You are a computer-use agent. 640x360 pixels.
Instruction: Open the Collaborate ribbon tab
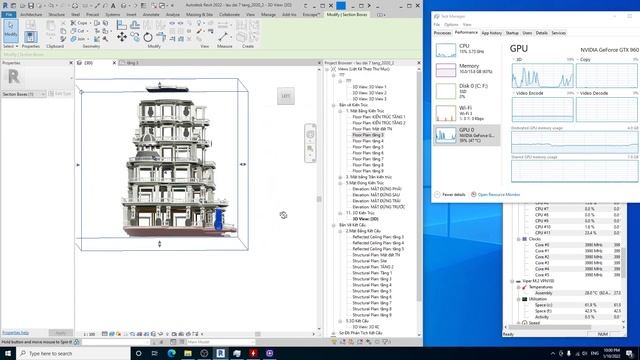point(229,15)
